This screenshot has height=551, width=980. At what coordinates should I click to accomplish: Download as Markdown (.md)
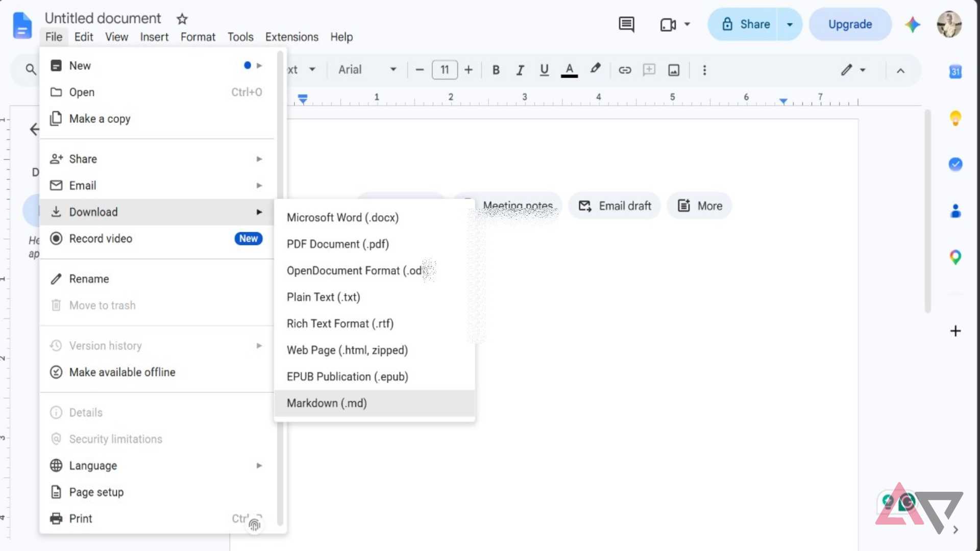click(x=375, y=404)
